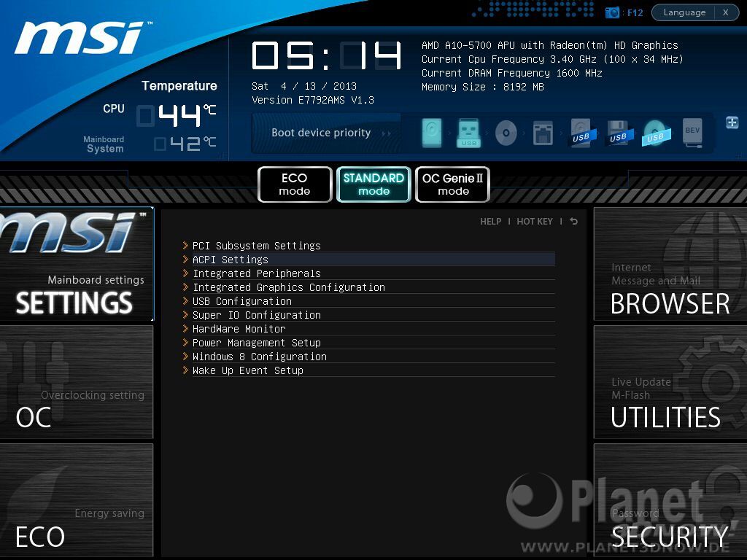The width and height of the screenshot is (747, 560).
Task: Open HardWare Monitor
Action: point(368,328)
